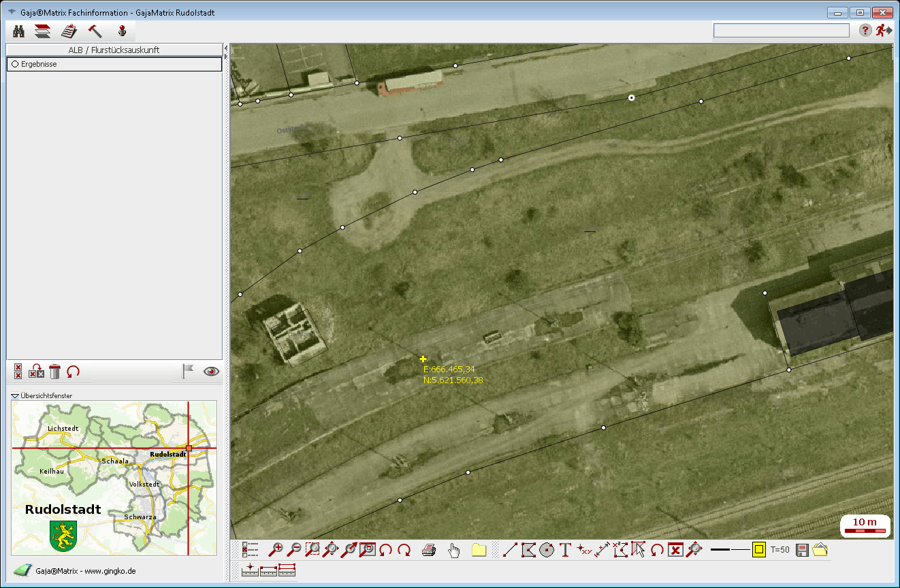The width and height of the screenshot is (900, 588).
Task: Open the map layers stack icon
Action: click(x=43, y=31)
